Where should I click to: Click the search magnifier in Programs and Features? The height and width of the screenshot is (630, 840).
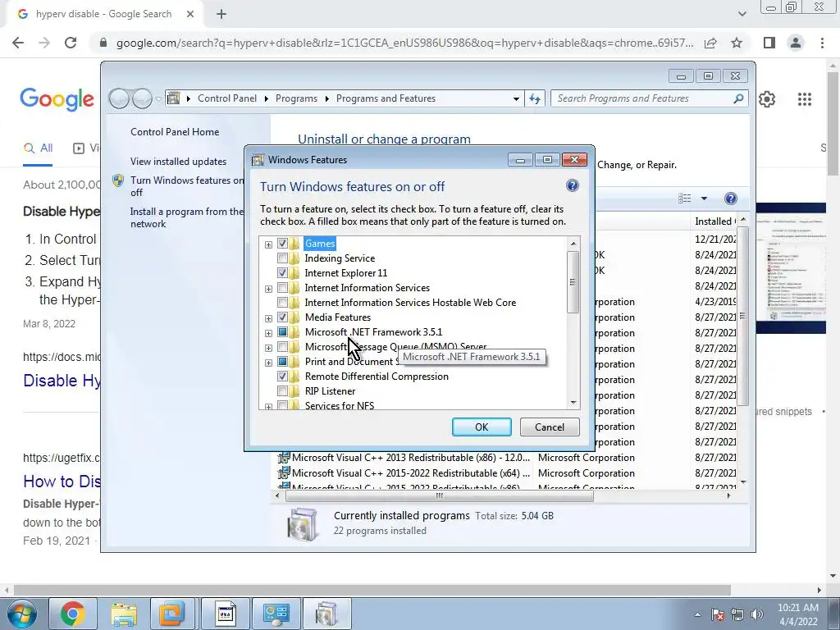click(738, 98)
